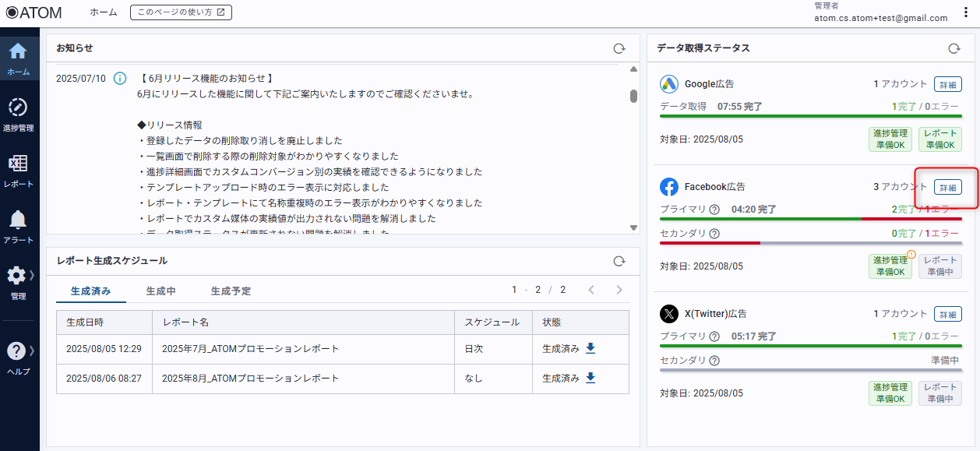This screenshot has height=451, width=980.
Task: Click the Google広告 green progress bar
Action: tap(810, 116)
